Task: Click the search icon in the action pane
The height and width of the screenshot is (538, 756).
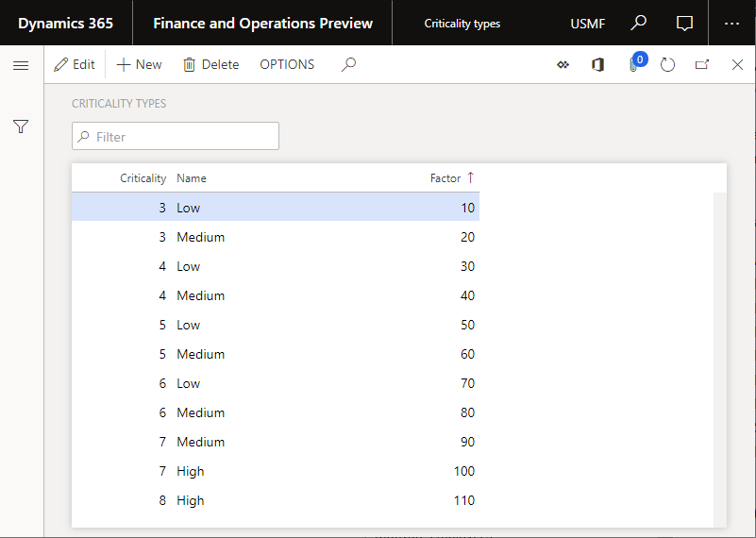Action: click(x=348, y=64)
